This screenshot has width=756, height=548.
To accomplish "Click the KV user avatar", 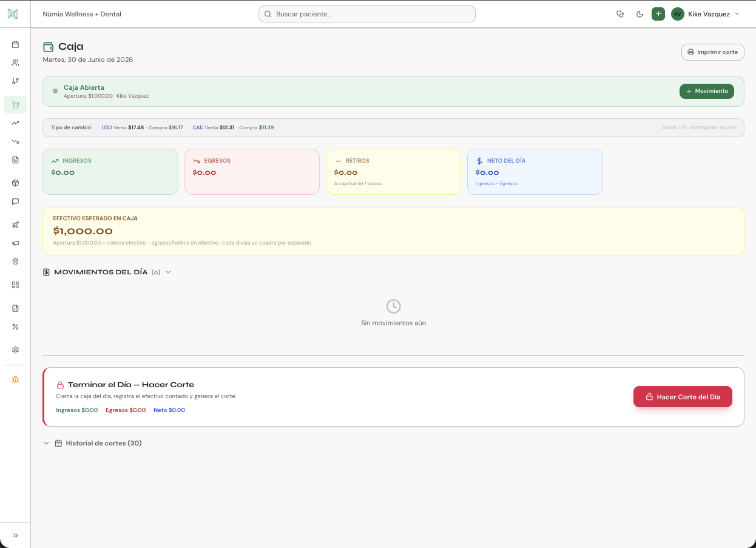I will (x=678, y=14).
